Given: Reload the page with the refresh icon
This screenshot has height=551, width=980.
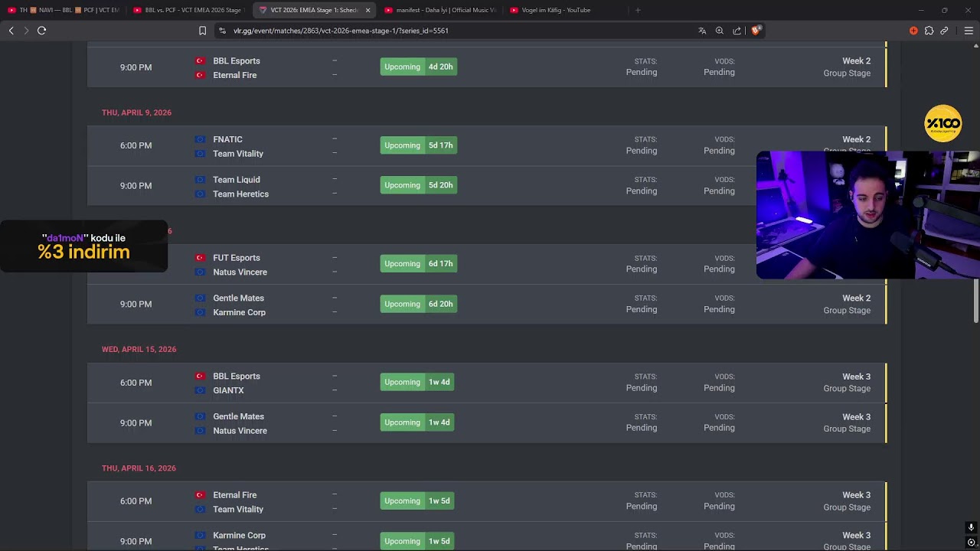Looking at the screenshot, I should pos(41,31).
